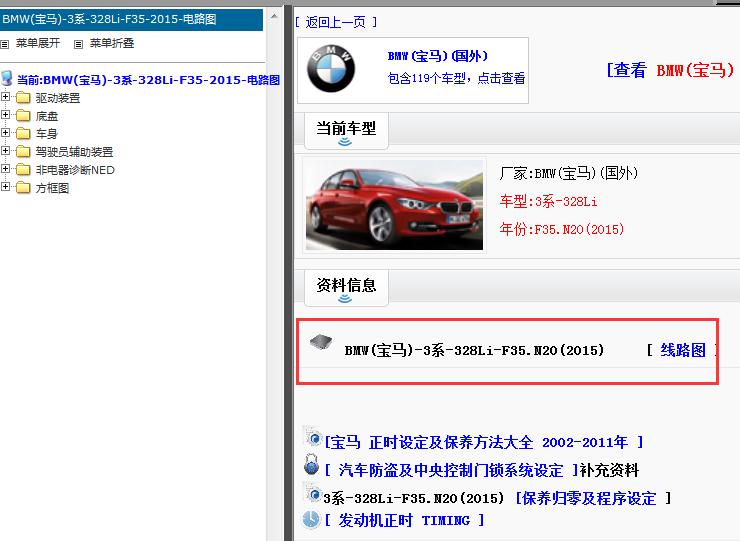Click the wave icon under 资料信息
This screenshot has height=541, width=740.
345,298
